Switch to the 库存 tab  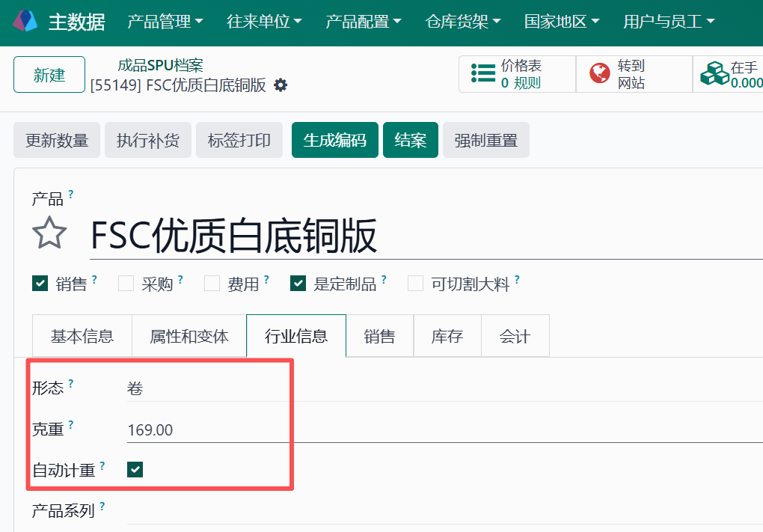point(447,336)
